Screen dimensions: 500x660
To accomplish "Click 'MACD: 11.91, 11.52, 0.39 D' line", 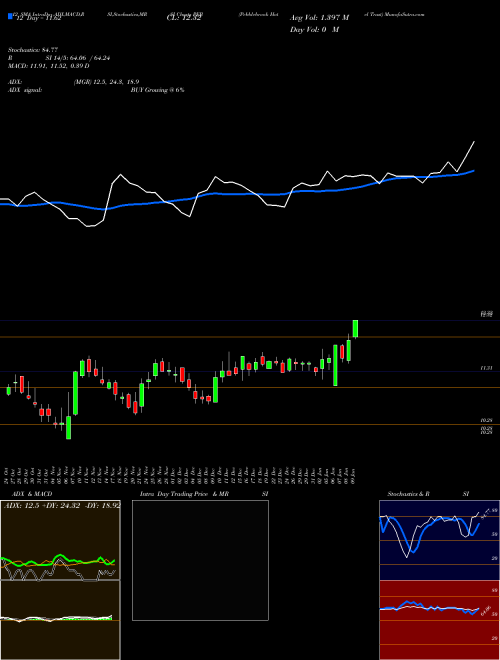I will (49, 66).
